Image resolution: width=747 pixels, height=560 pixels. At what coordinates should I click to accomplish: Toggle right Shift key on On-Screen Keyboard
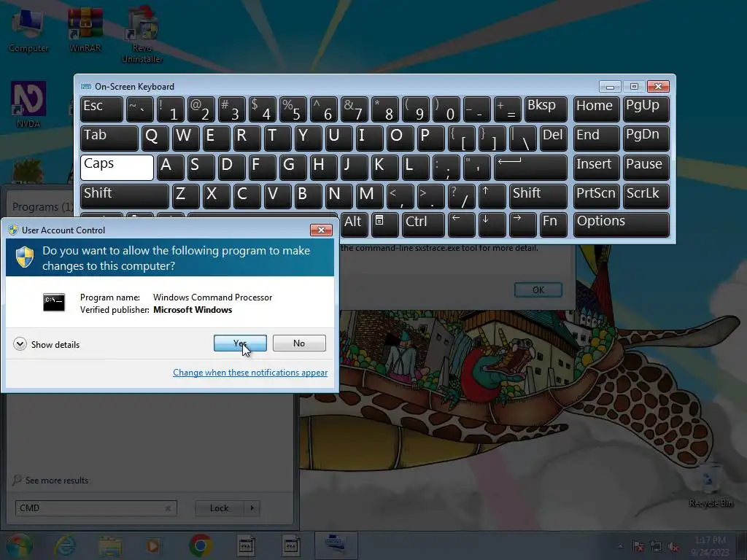point(538,196)
